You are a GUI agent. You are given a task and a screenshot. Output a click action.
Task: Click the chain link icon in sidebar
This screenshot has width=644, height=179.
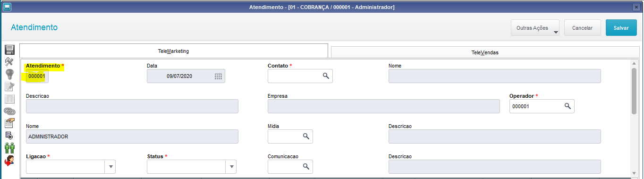point(9,111)
